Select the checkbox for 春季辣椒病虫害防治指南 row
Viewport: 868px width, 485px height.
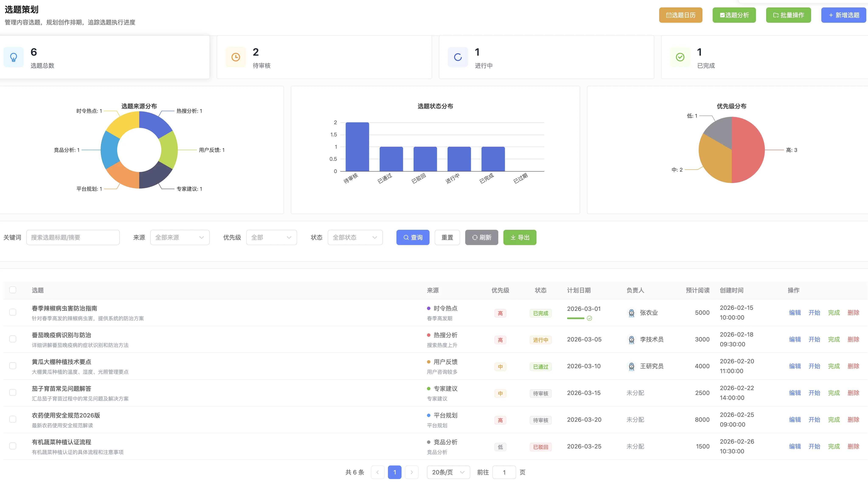[x=13, y=312]
